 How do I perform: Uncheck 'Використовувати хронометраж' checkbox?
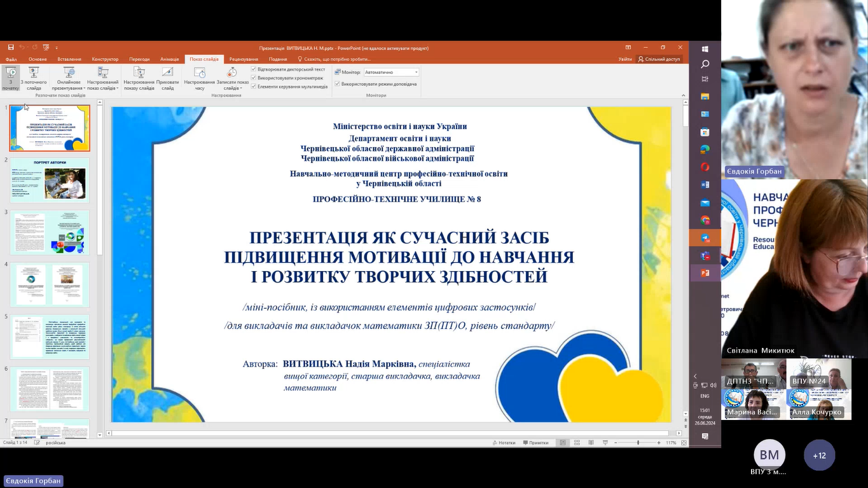tap(254, 78)
